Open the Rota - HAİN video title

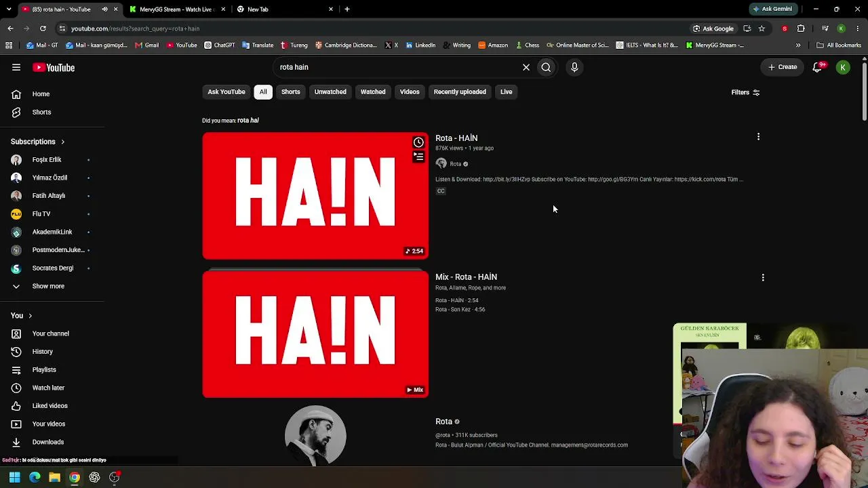tap(456, 138)
